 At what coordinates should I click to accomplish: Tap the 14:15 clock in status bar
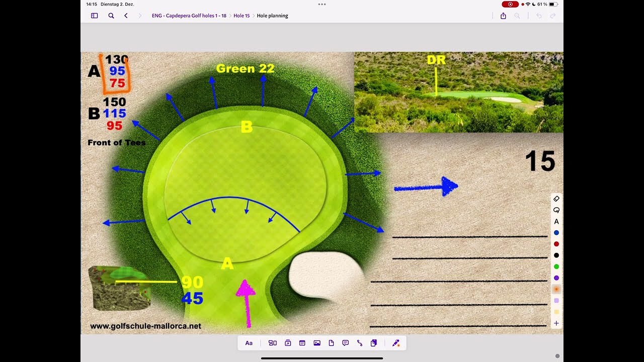pyautogui.click(x=91, y=4)
